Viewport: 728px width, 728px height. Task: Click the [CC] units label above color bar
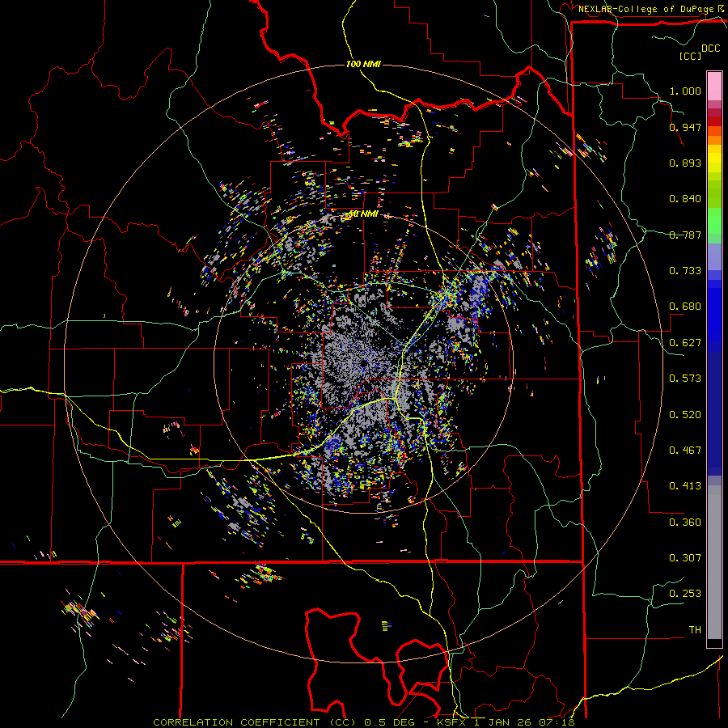691,56
